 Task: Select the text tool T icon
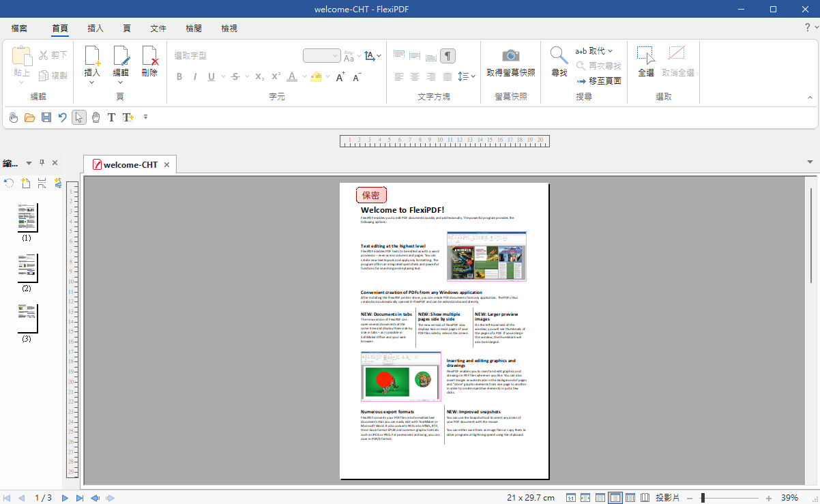[x=111, y=117]
